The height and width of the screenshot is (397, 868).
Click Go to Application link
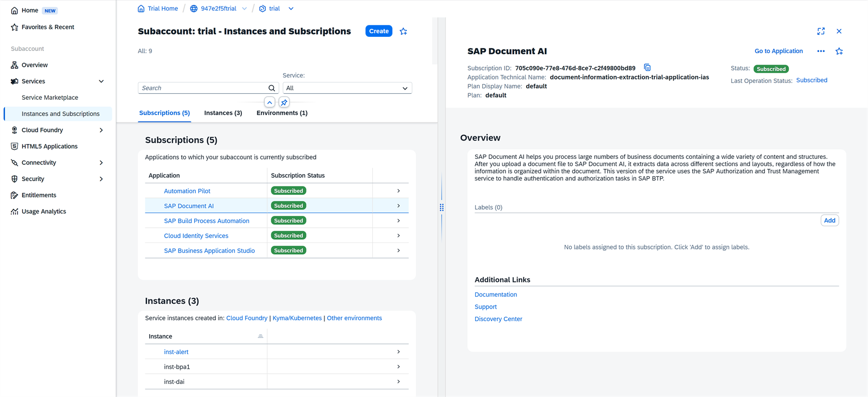tap(778, 51)
